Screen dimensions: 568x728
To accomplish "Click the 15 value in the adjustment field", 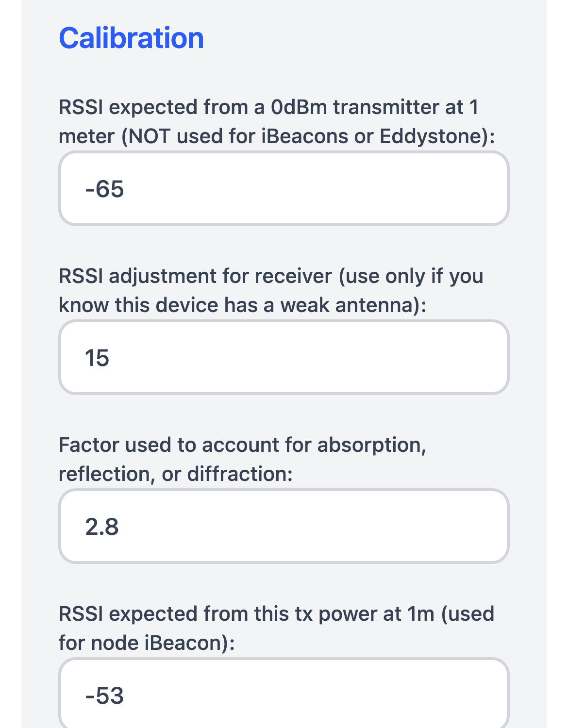I will tap(97, 358).
